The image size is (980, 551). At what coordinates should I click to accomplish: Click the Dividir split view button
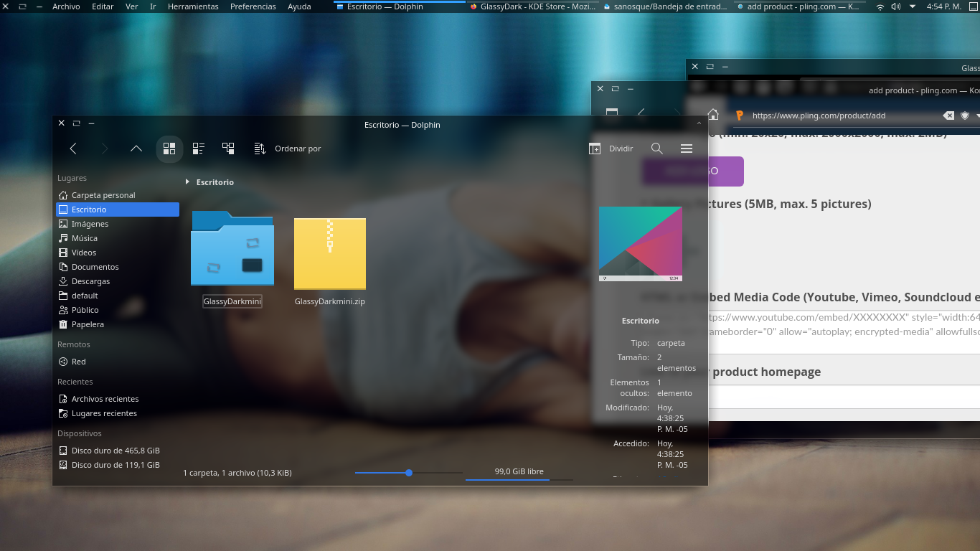click(x=611, y=149)
